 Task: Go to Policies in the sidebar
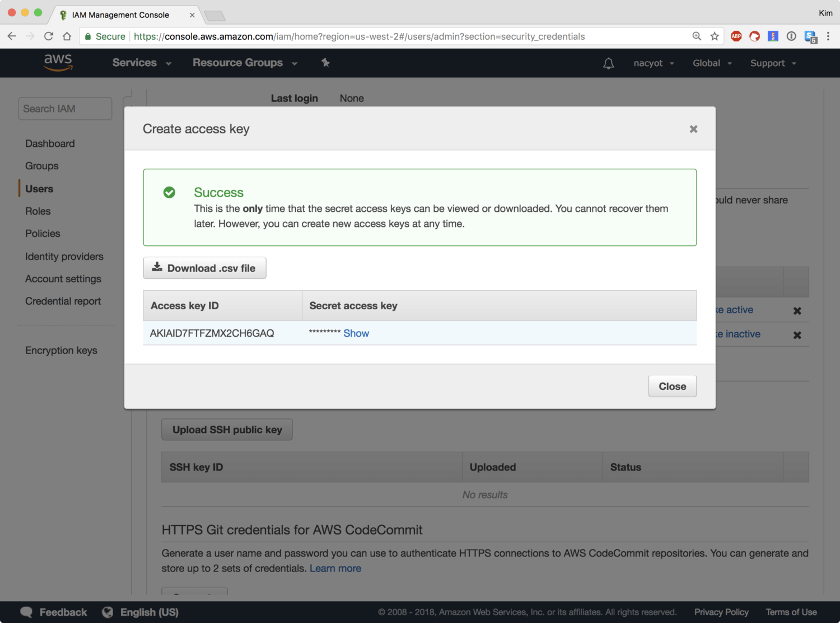pyautogui.click(x=43, y=234)
